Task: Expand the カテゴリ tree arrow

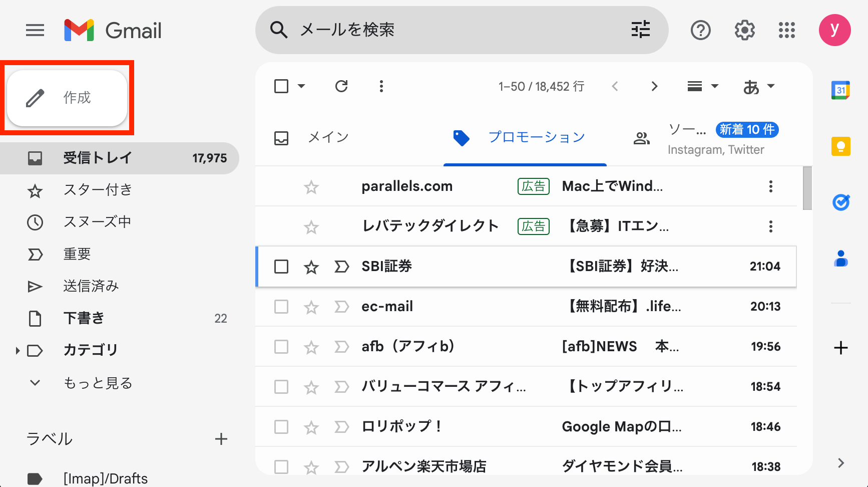Action: (18, 351)
